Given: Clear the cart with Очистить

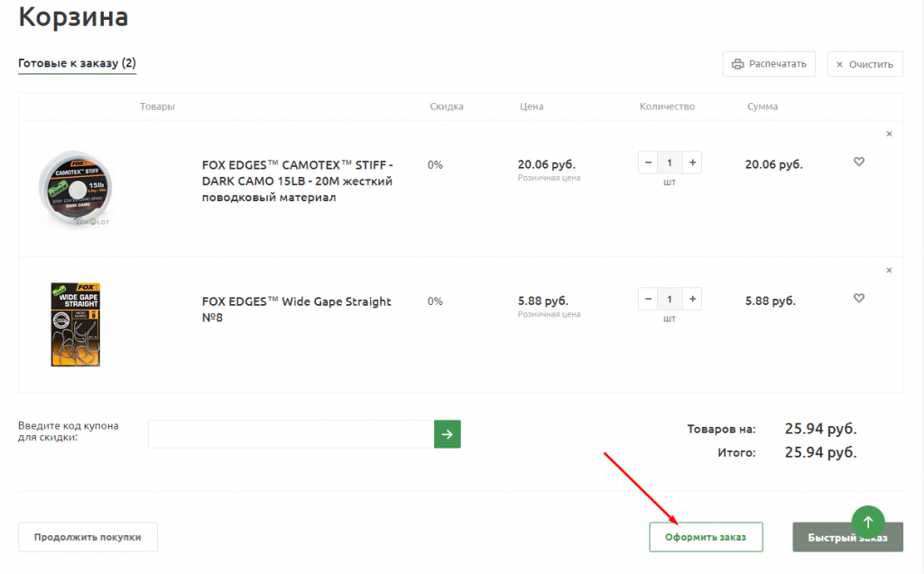Looking at the screenshot, I should coord(864,64).
